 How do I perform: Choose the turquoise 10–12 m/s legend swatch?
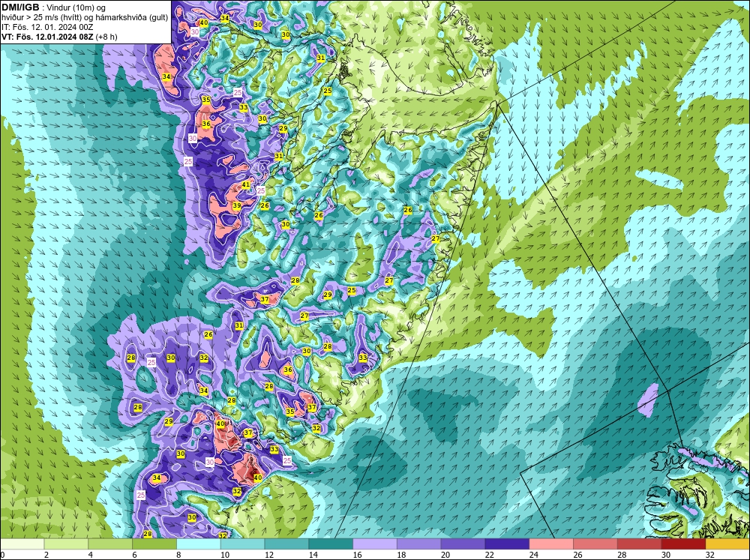point(242,544)
